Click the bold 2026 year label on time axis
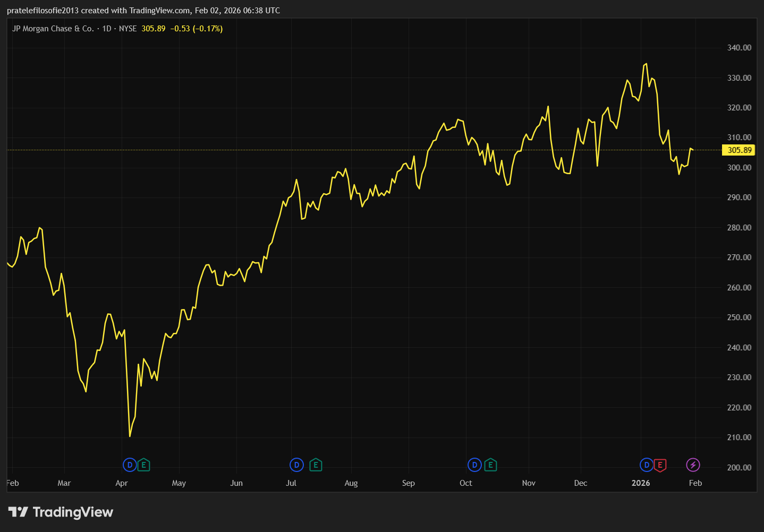Viewport: 764px width, 532px height. click(641, 483)
